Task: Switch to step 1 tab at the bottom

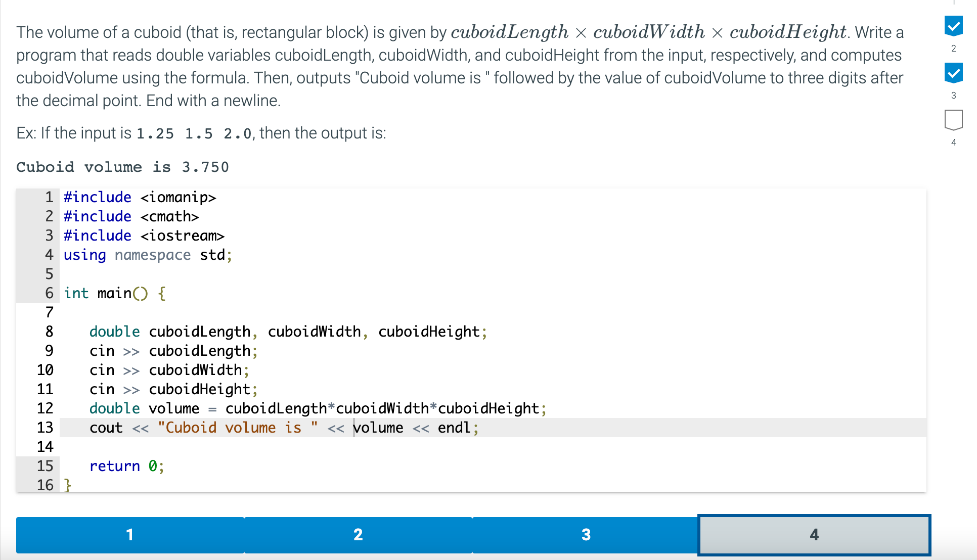Action: 129,535
